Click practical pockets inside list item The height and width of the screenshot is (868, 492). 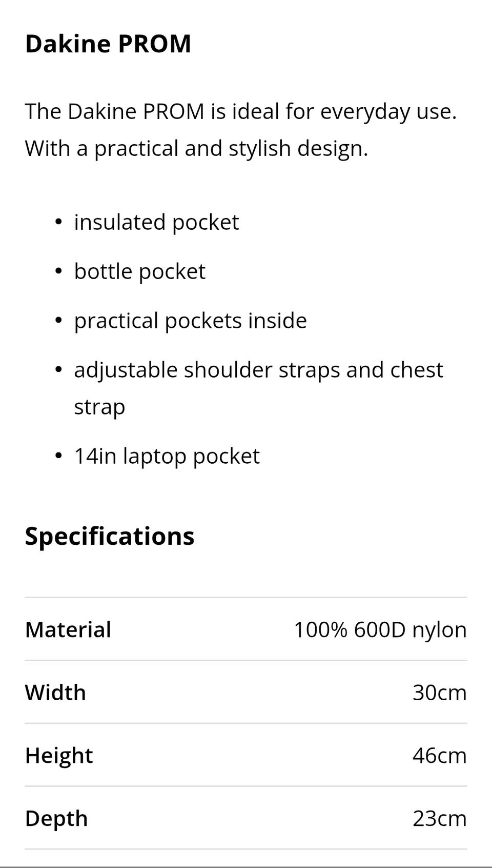tap(190, 321)
